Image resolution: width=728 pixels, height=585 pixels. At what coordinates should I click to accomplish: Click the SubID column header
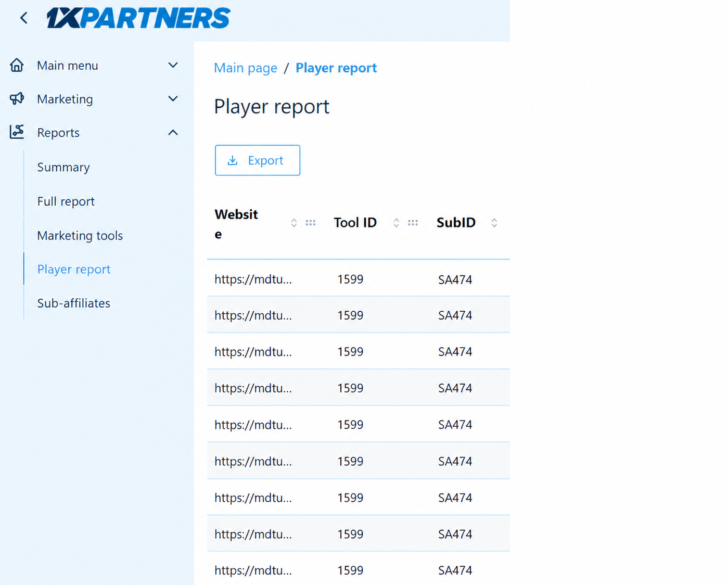456,223
